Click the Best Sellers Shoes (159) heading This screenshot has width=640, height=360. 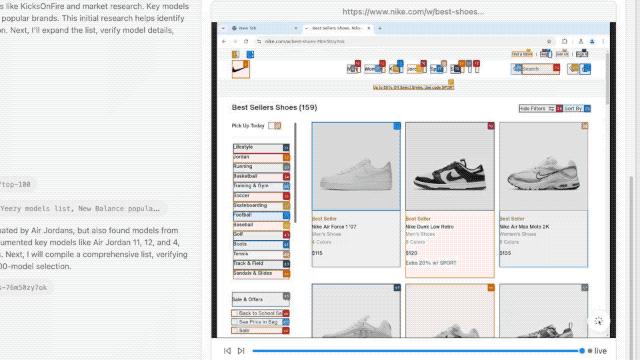[274, 107]
